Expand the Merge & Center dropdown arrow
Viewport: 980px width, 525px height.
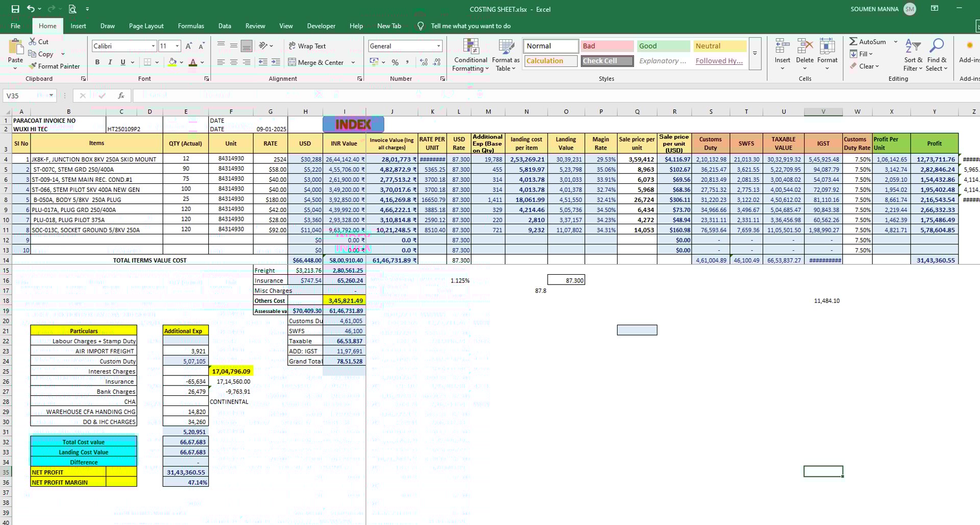coord(353,62)
